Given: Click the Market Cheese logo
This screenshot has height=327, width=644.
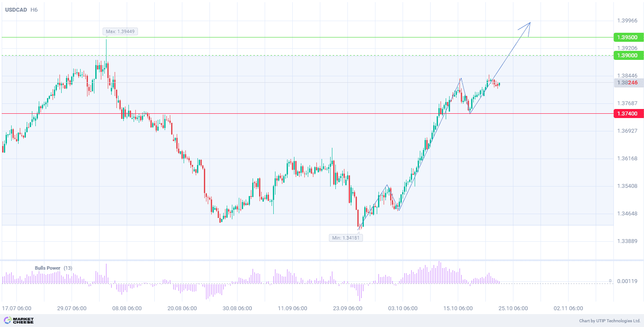Looking at the screenshot, I should [19, 321].
